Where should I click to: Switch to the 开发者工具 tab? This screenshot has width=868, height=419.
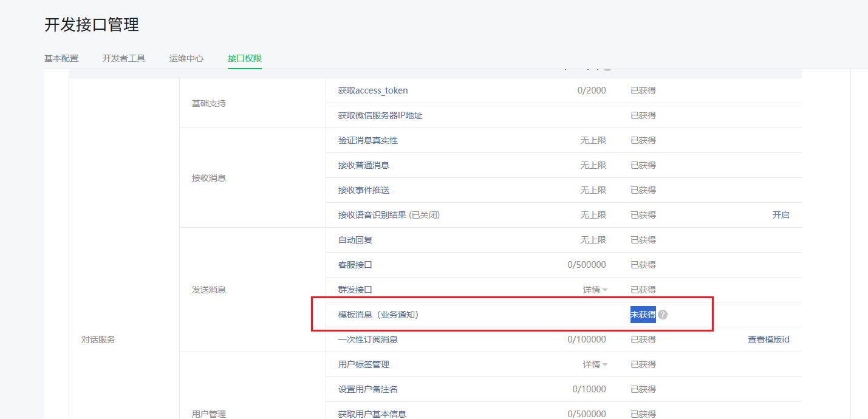tap(124, 58)
